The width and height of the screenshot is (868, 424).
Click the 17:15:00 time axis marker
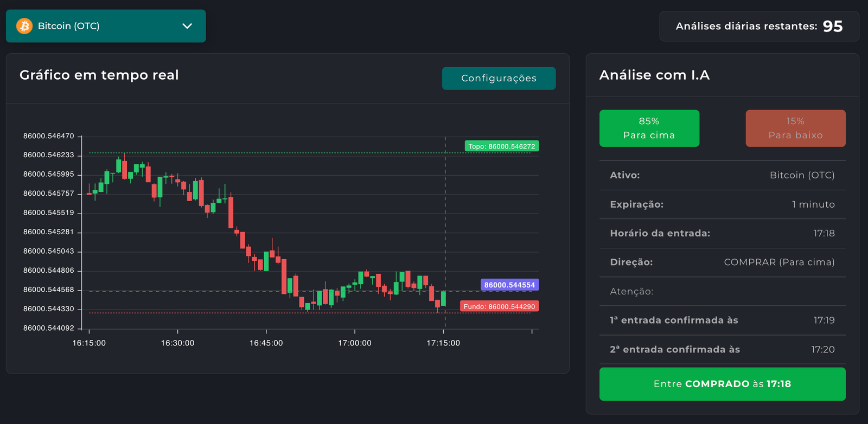(x=443, y=343)
